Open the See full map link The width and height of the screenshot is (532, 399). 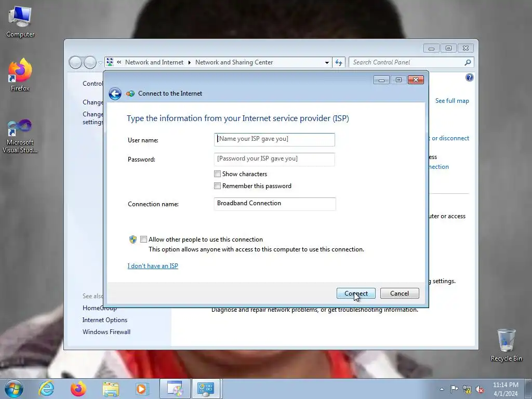452,101
